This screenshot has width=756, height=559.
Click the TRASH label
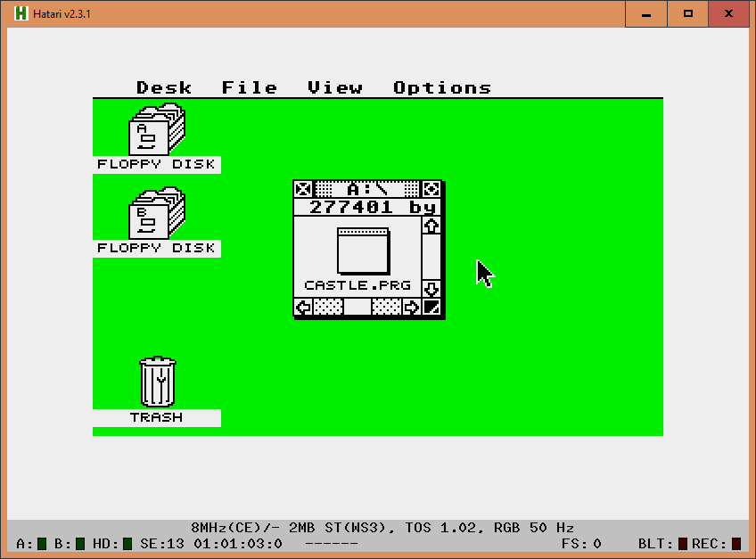[157, 417]
